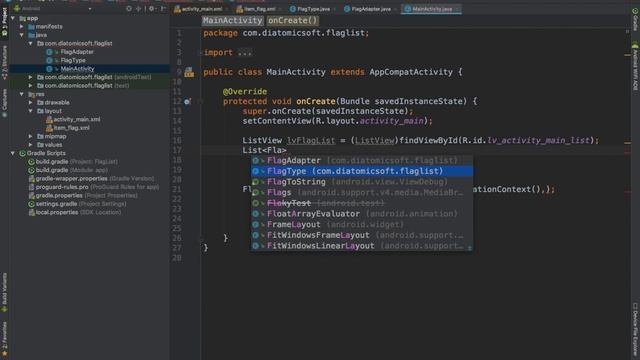
Task: Close the MainActivity.java tab
Action: tap(458, 9)
